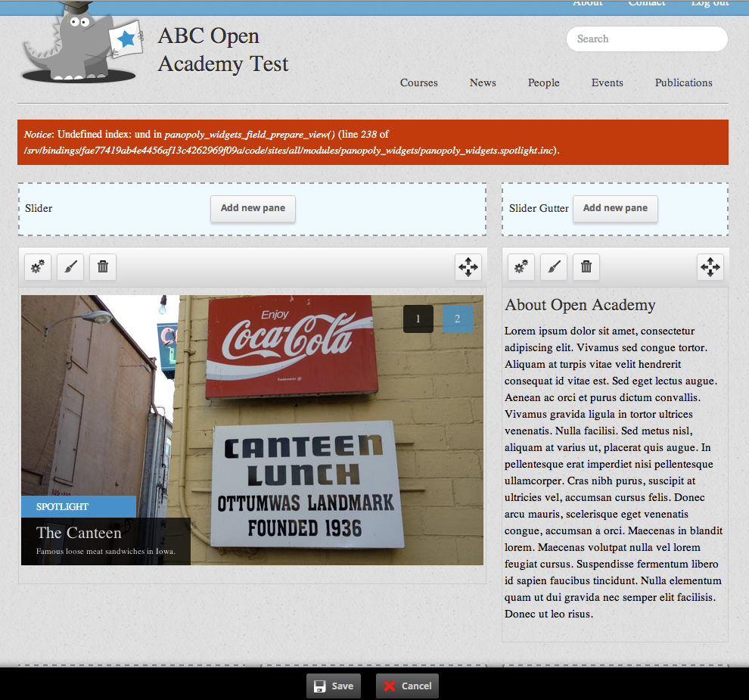Click 'Famous loose meat sandwiches in Iowa.' caption
This screenshot has height=700, width=749.
(106, 552)
